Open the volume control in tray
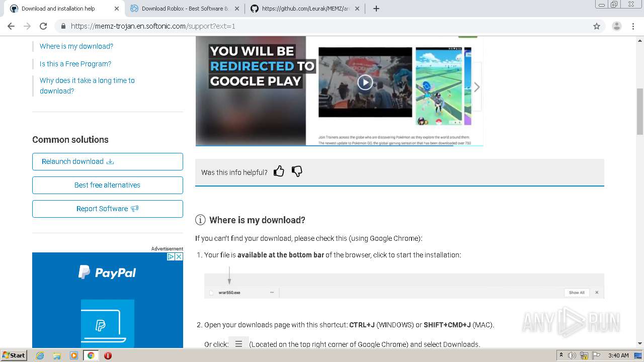This screenshot has width=644, height=362. click(x=572, y=355)
